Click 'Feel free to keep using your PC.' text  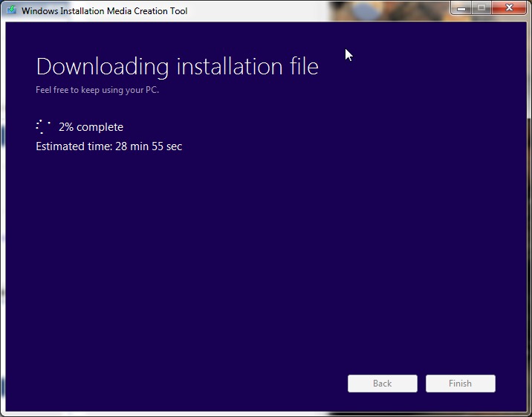[x=97, y=90]
